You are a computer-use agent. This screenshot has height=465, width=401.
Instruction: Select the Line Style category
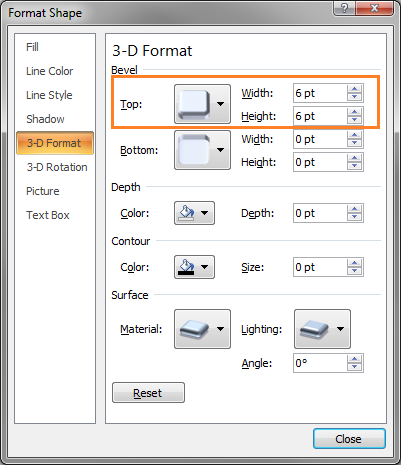(49, 95)
